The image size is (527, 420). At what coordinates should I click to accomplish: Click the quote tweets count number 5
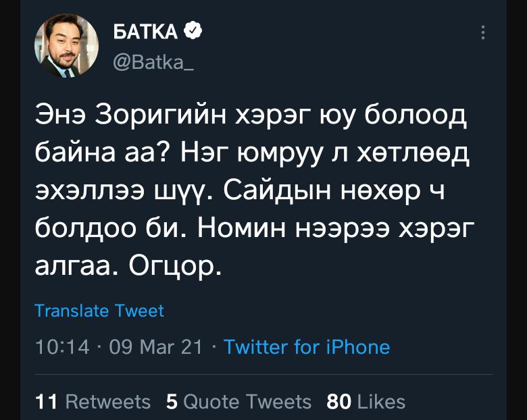172,402
